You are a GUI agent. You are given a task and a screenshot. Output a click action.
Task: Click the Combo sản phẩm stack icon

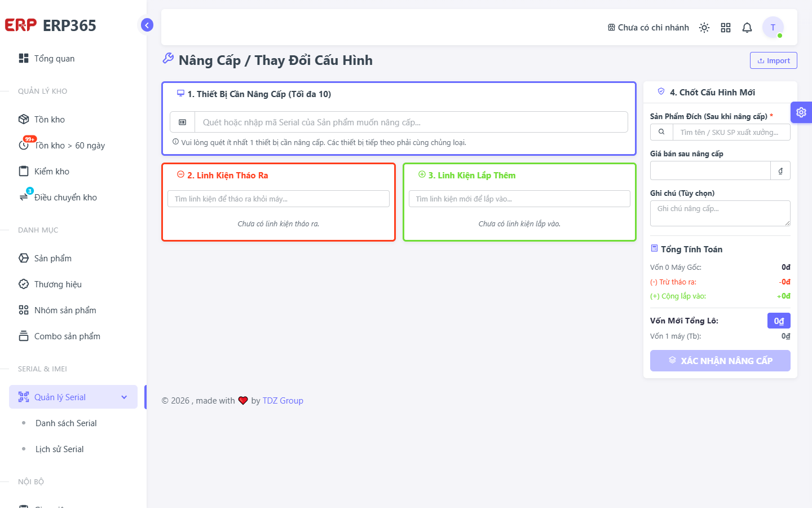[24, 336]
